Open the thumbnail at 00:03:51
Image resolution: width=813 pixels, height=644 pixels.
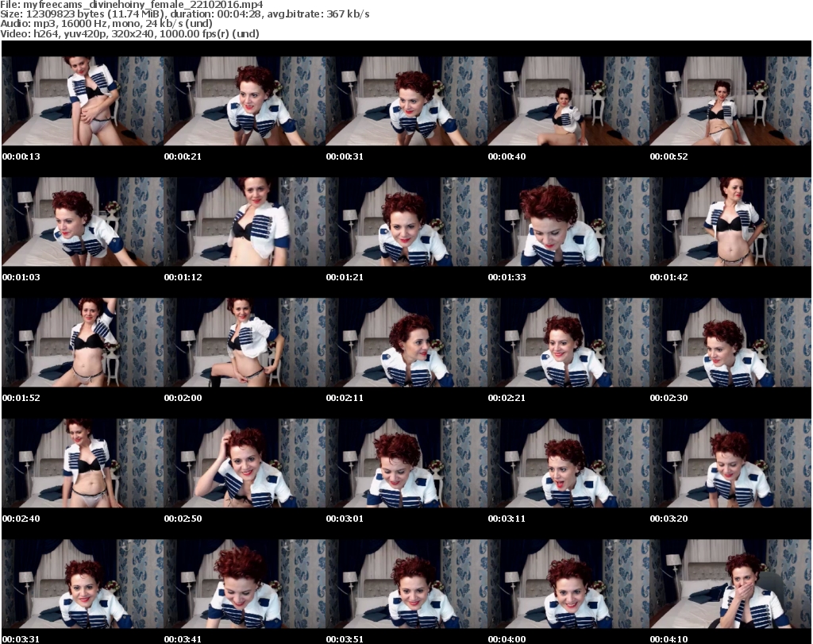[x=406, y=583]
